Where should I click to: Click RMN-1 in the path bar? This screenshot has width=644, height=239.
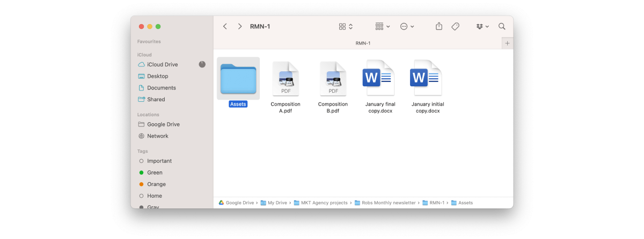pos(434,203)
